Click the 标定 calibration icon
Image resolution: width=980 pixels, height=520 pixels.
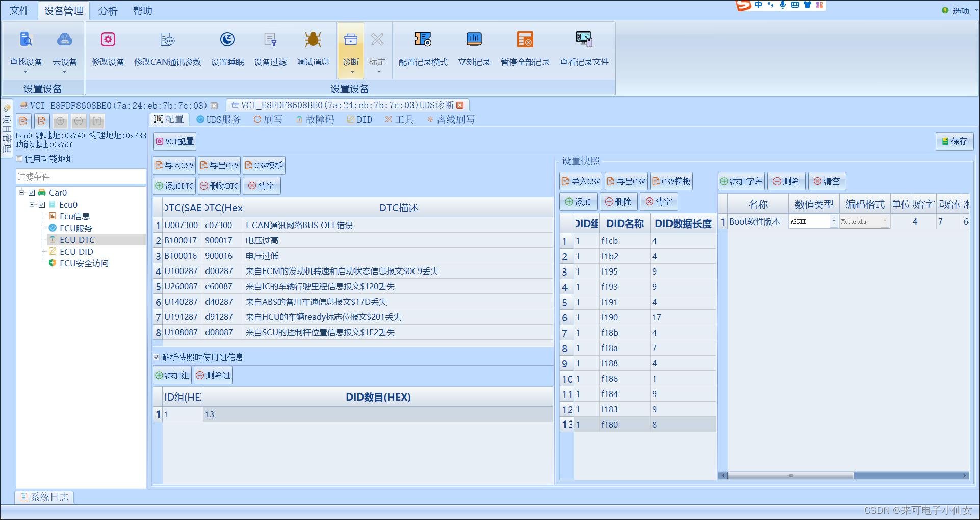pyautogui.click(x=377, y=48)
